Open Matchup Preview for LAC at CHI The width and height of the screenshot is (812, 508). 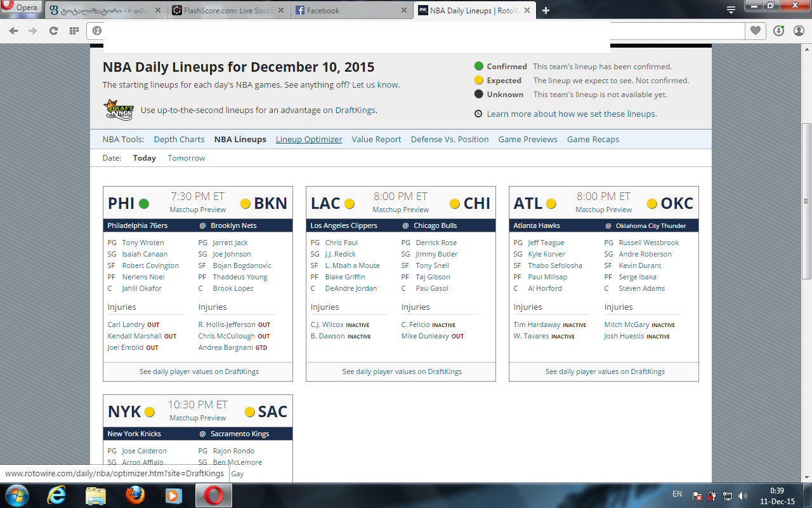(x=401, y=210)
